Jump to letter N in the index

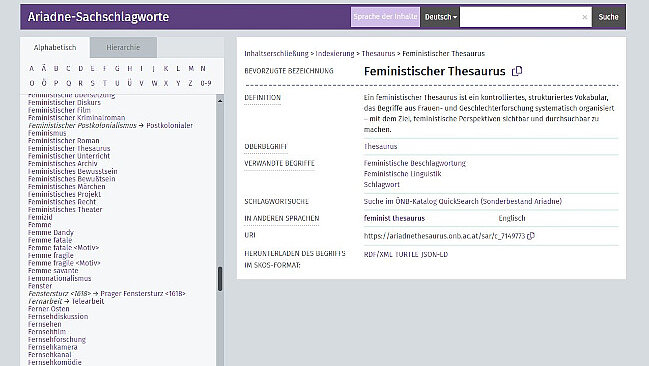[x=203, y=69]
